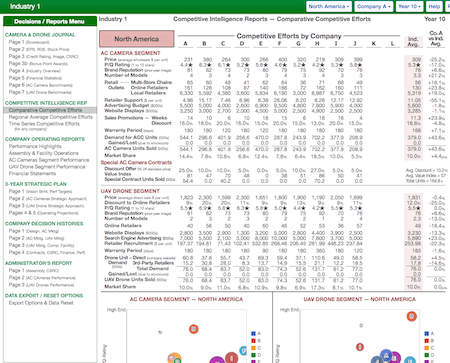Open Strategic Plan Page 2 AC Cameras Approach

[x=48, y=198]
